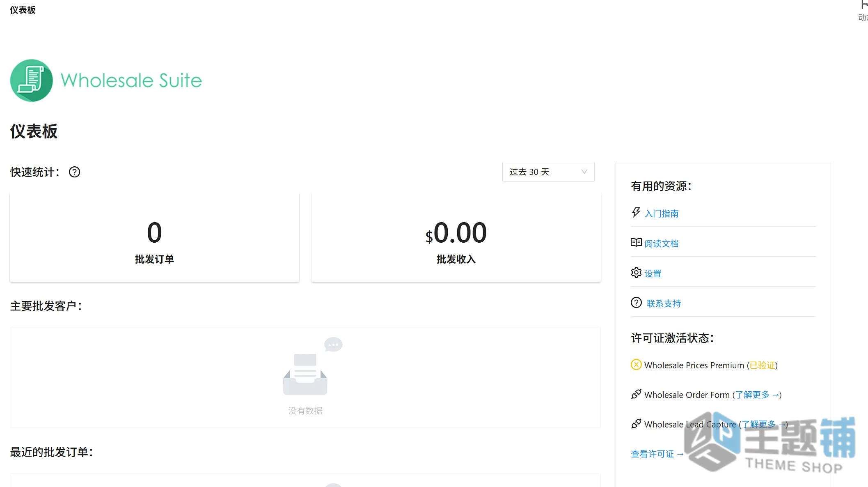
Task: Open the 查看许可证 link
Action: click(657, 454)
